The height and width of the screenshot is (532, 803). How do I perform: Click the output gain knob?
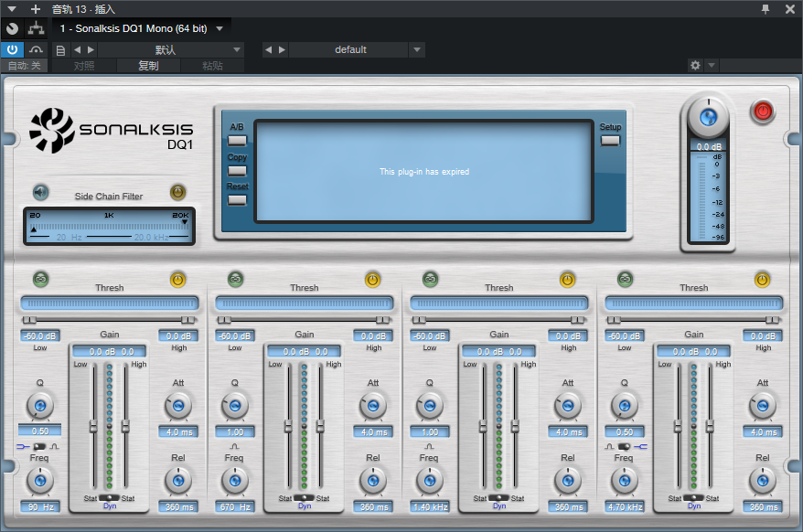pos(708,118)
